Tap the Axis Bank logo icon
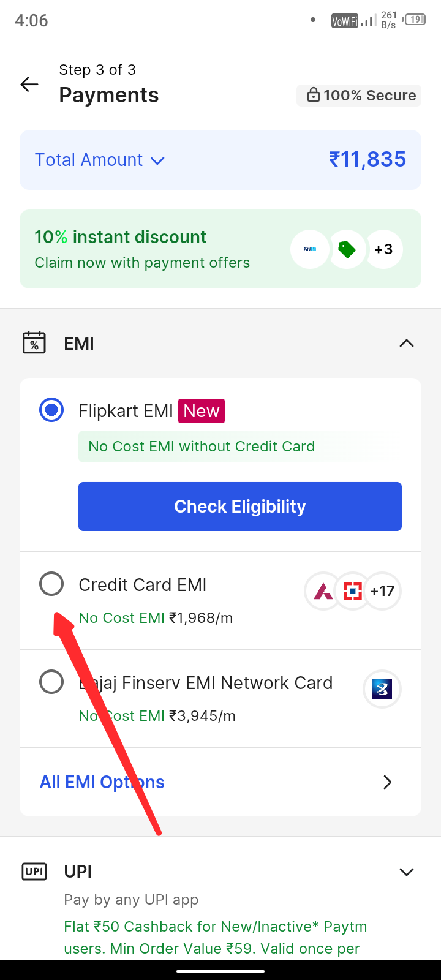 point(323,591)
